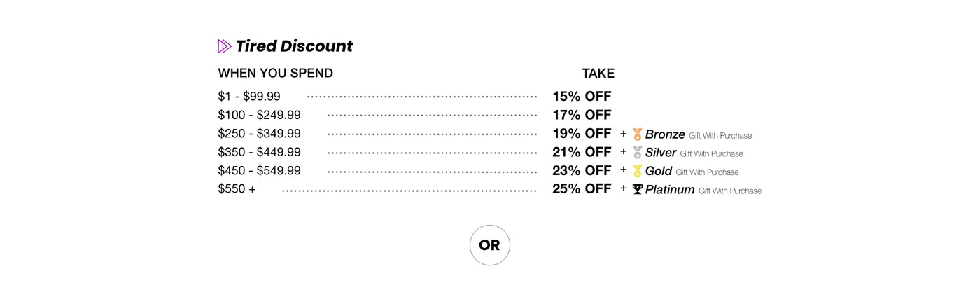The height and width of the screenshot is (290, 980).
Task: Click the purple double-triangle Tired Discount icon
Action: pos(225,46)
